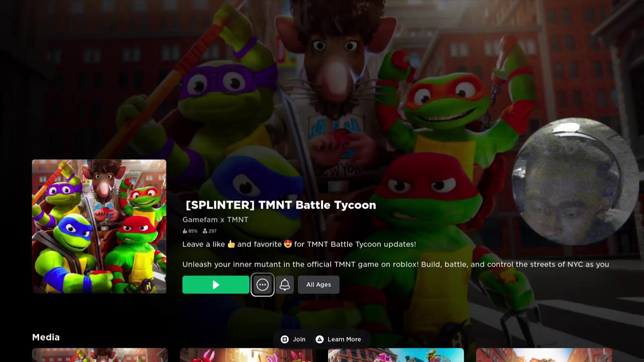Click the circular webcam overlay
Viewport: 644px width, 362px height.
(x=577, y=182)
